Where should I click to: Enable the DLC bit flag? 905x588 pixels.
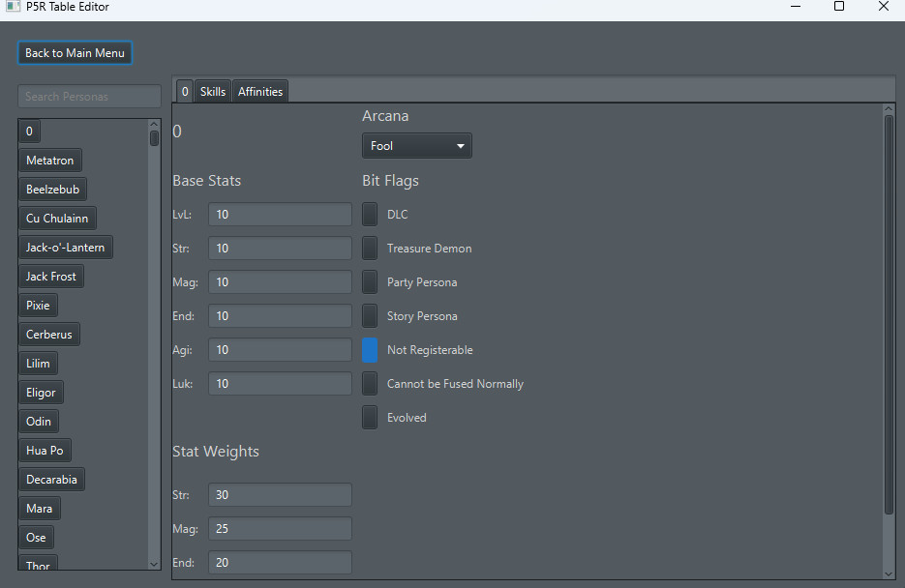click(x=369, y=214)
